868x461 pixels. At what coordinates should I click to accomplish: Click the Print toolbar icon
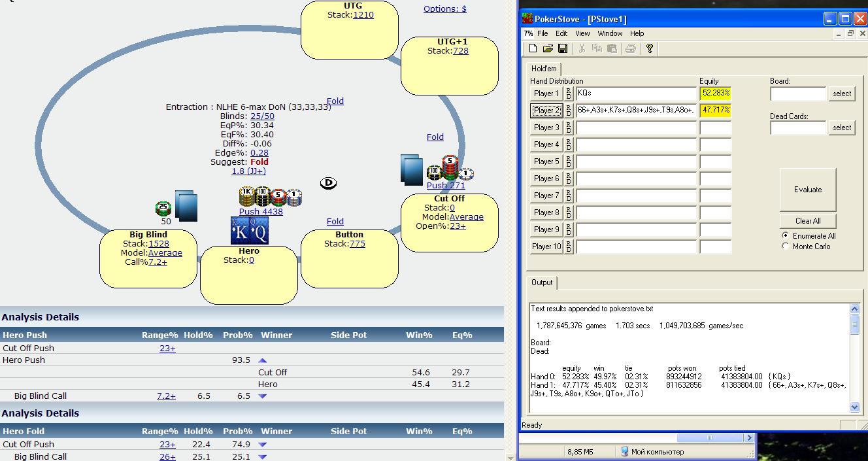tap(631, 48)
